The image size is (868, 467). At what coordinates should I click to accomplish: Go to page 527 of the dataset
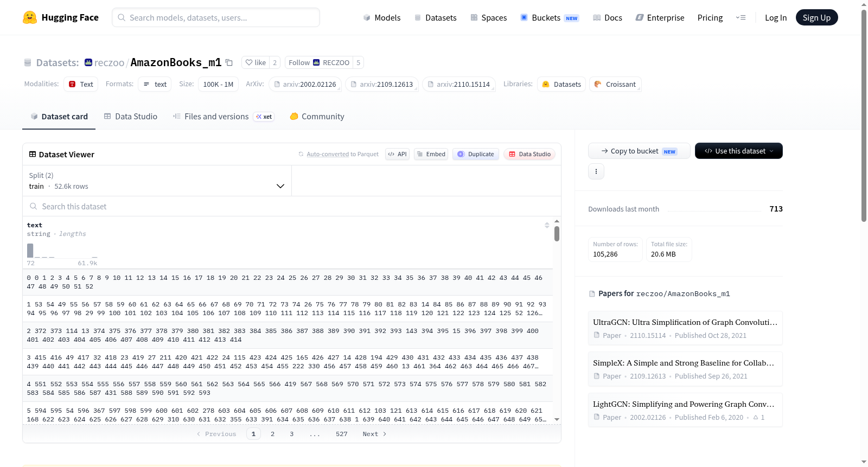coord(341,434)
